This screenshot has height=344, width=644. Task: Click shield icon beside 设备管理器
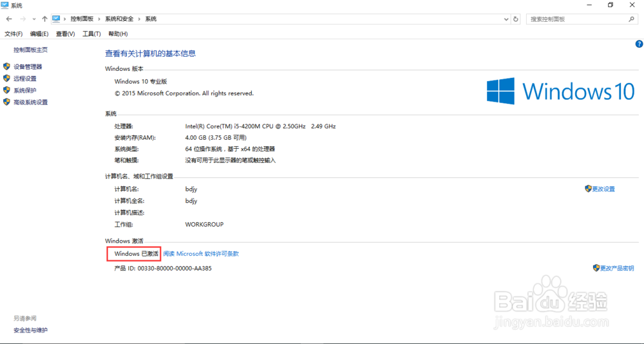[6, 66]
